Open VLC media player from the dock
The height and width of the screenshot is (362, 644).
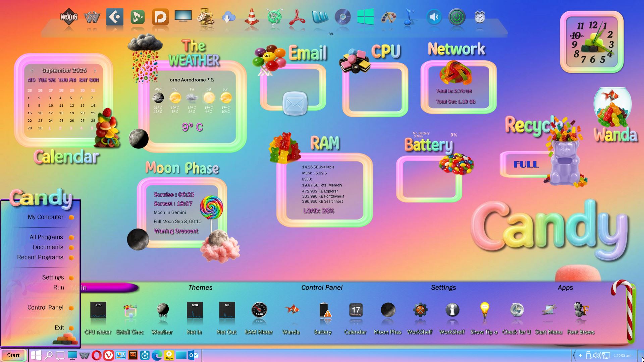click(252, 17)
